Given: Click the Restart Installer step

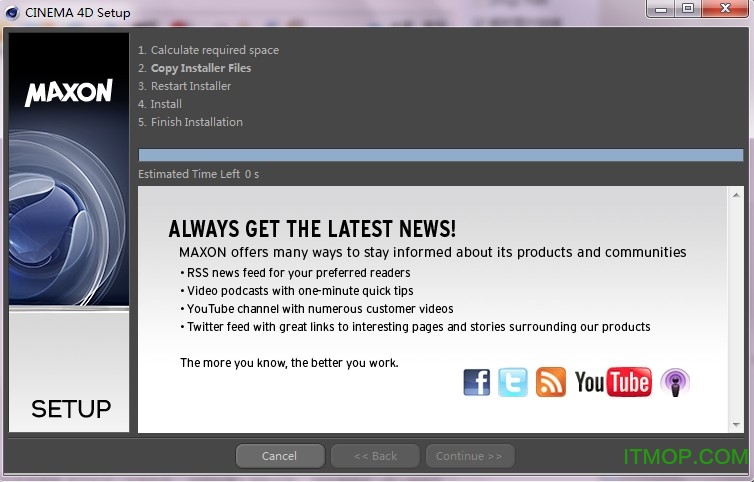Looking at the screenshot, I should [x=190, y=86].
